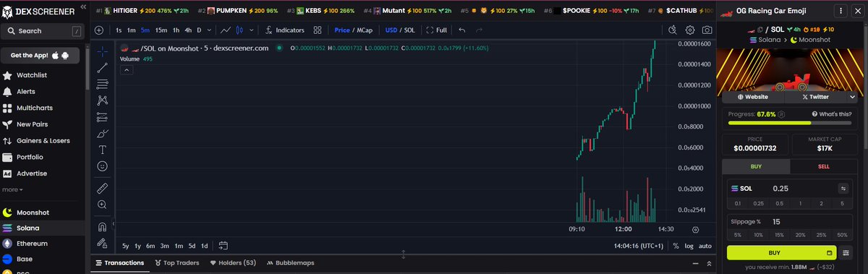Toggle percent scale on chart
The image size is (868, 274).
(676, 246)
